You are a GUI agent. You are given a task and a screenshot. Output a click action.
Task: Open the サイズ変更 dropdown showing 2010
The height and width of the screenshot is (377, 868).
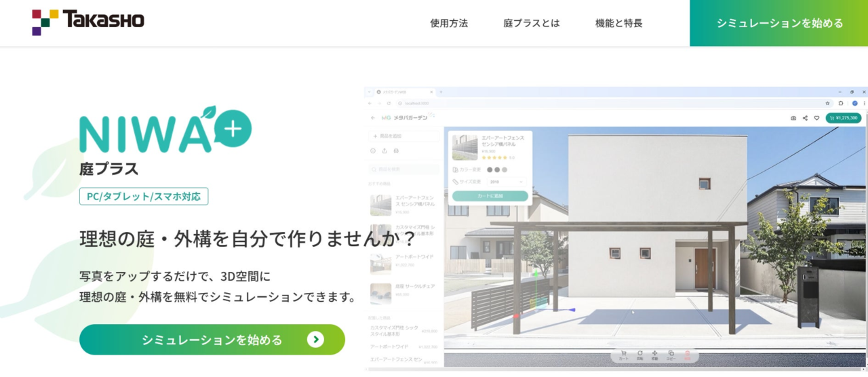[x=507, y=182]
